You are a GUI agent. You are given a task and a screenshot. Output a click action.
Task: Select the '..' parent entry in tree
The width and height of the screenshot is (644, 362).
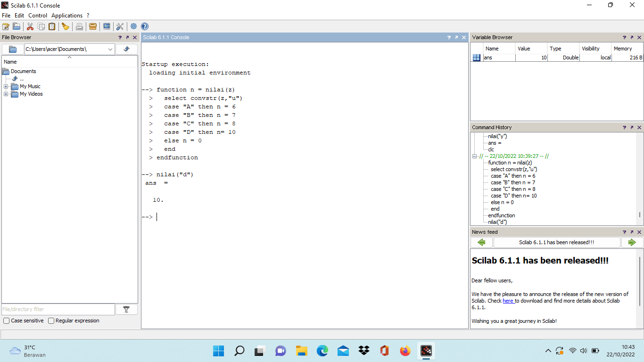[22, 79]
